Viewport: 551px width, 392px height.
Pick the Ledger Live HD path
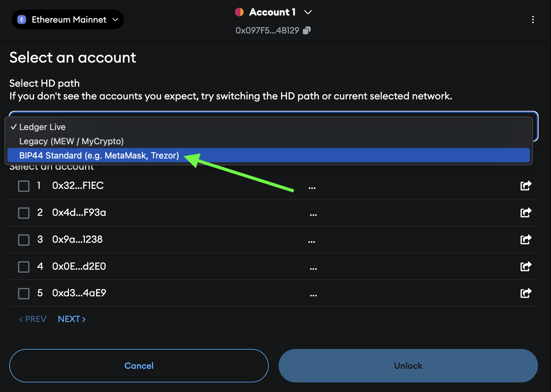[x=42, y=127]
